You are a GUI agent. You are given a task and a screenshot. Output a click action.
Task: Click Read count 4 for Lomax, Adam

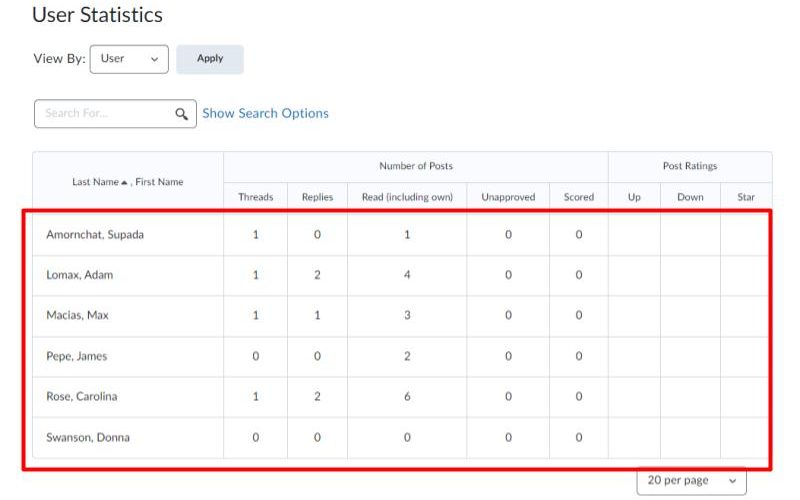(407, 275)
